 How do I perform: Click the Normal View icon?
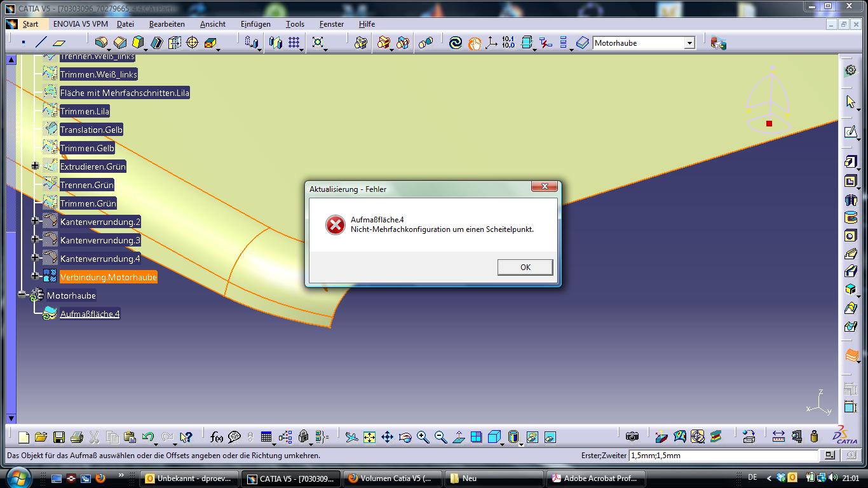(458, 437)
